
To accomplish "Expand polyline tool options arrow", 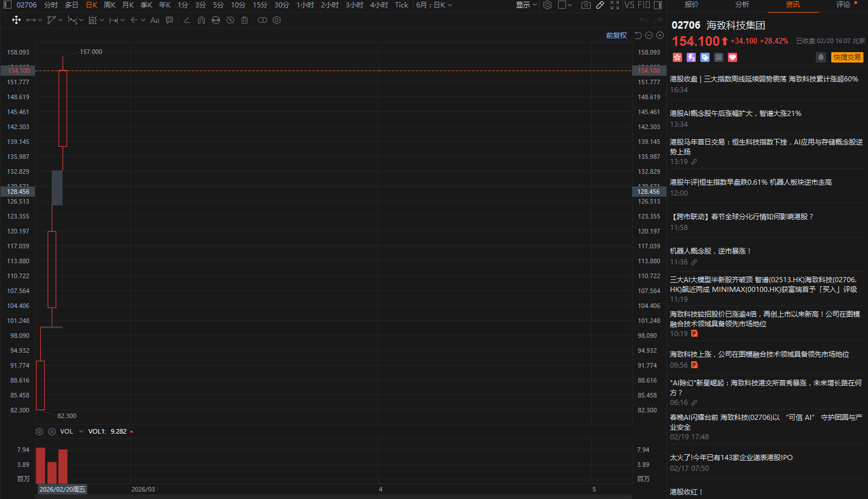I will [60, 20].
